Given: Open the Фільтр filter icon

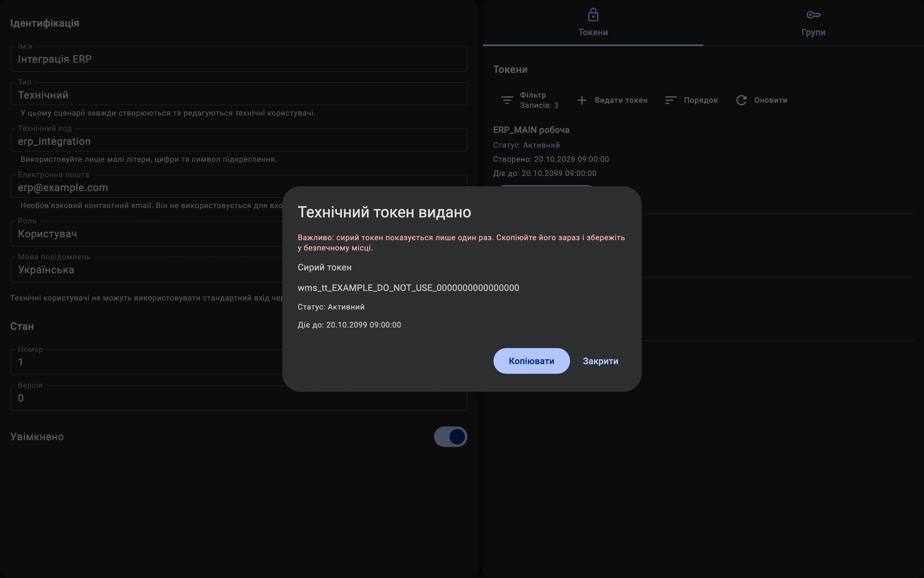Looking at the screenshot, I should click(507, 100).
